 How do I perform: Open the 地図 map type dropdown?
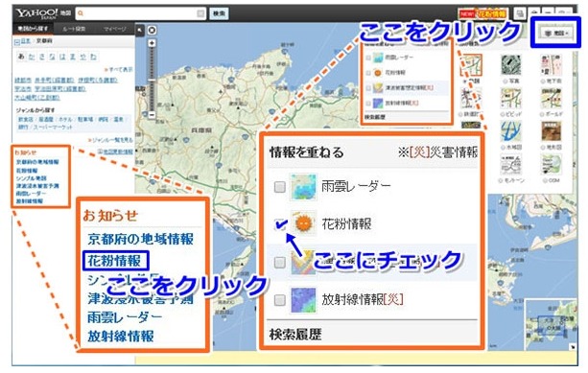coord(556,34)
